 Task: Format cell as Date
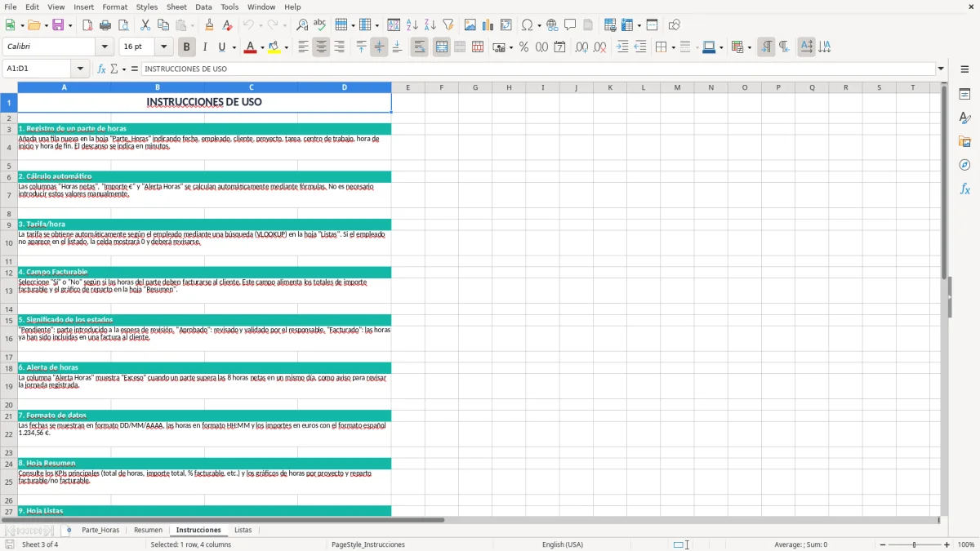[x=559, y=47]
